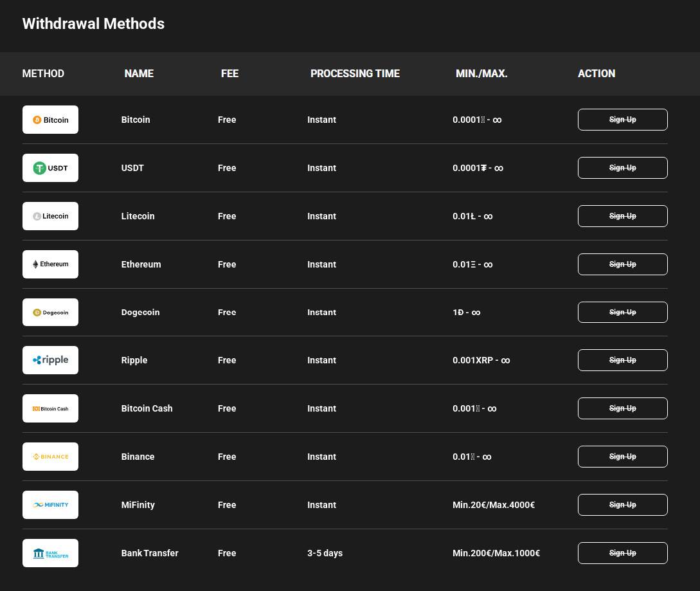
Task: Select the Ripple name cell
Action: point(134,360)
